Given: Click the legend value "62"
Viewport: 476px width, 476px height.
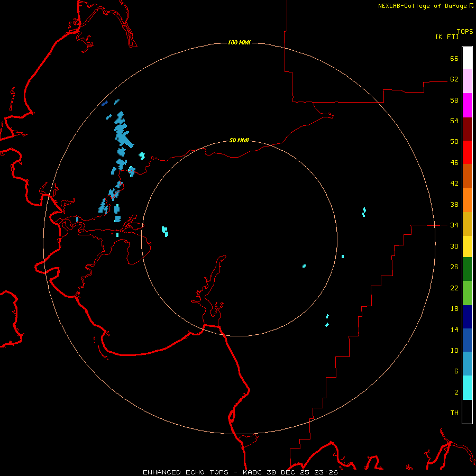Looking at the screenshot, I should pos(454,79).
